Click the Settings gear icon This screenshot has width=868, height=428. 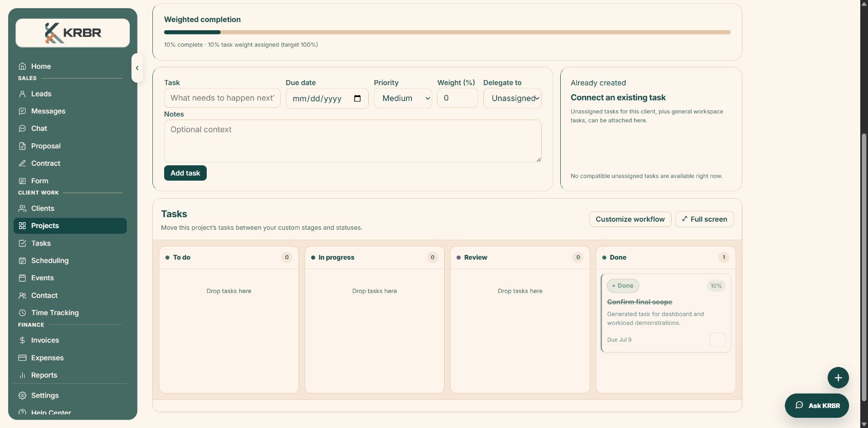[x=22, y=396]
